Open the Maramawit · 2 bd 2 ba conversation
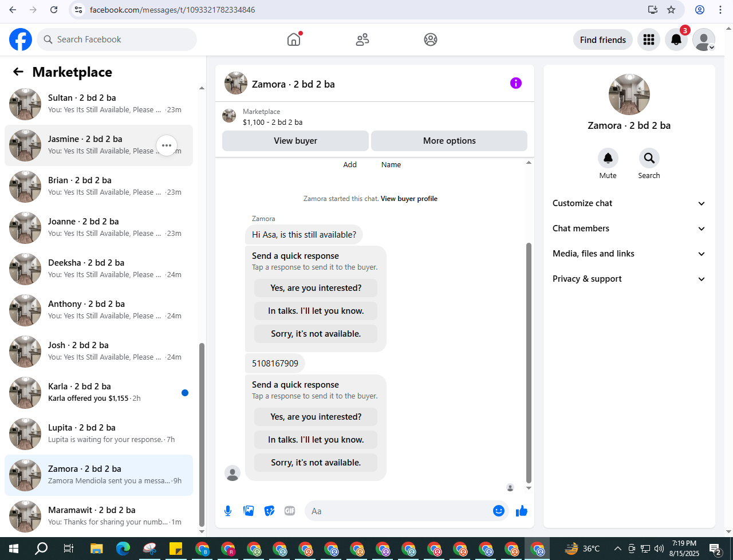This screenshot has width=733, height=560. click(98, 516)
